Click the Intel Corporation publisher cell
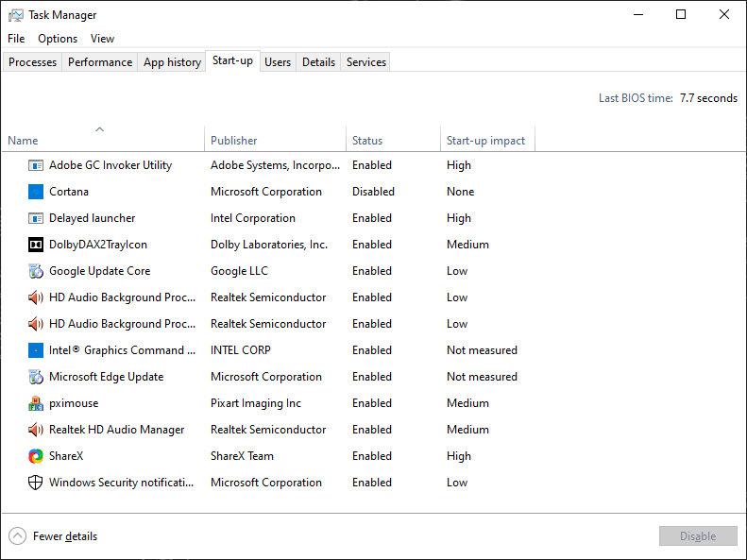 pyautogui.click(x=253, y=218)
